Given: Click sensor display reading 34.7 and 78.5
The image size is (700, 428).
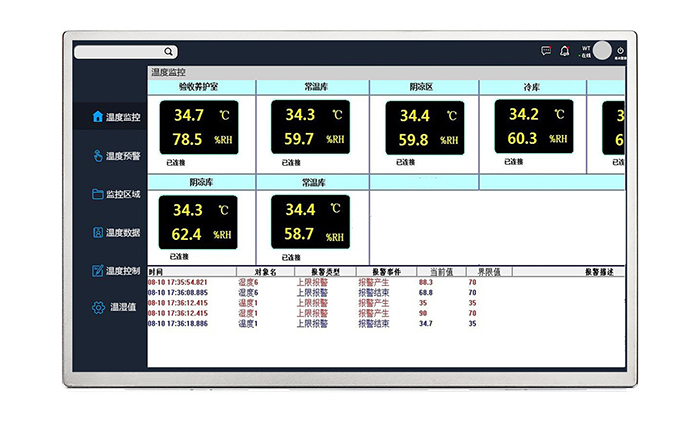Looking at the screenshot, I should (199, 128).
